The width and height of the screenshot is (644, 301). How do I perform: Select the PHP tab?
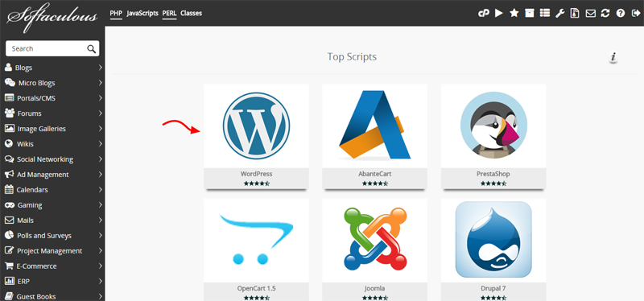point(116,13)
